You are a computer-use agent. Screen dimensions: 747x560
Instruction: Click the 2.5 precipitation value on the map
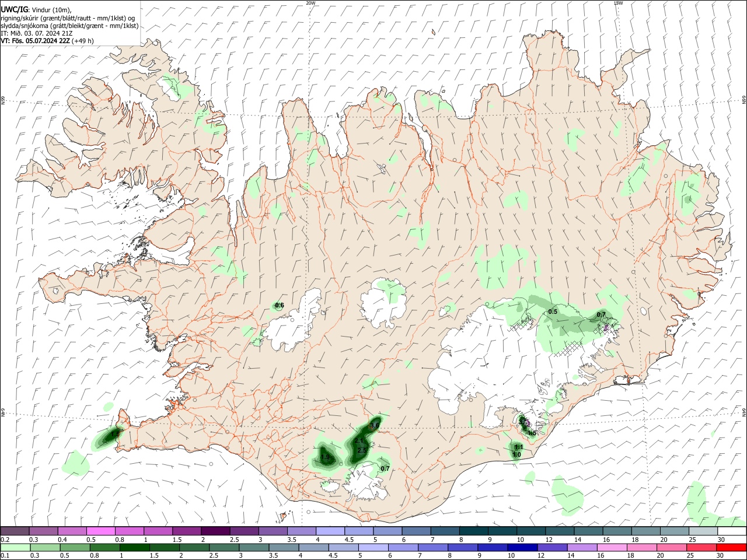tap(362, 450)
